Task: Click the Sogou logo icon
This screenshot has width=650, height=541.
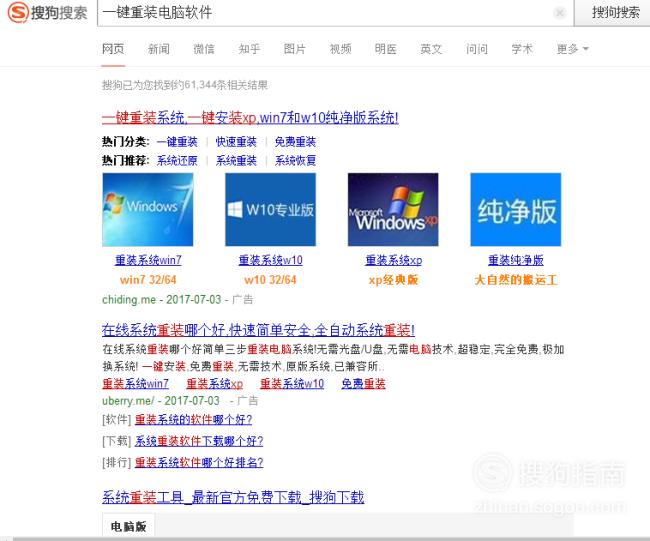Action: [18, 12]
